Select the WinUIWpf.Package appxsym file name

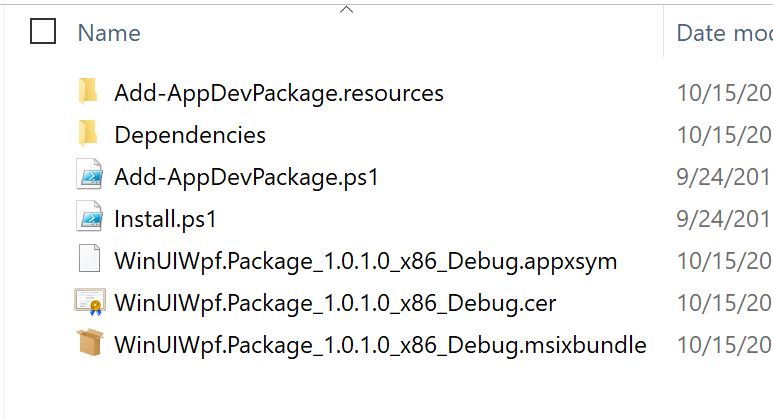(x=365, y=261)
